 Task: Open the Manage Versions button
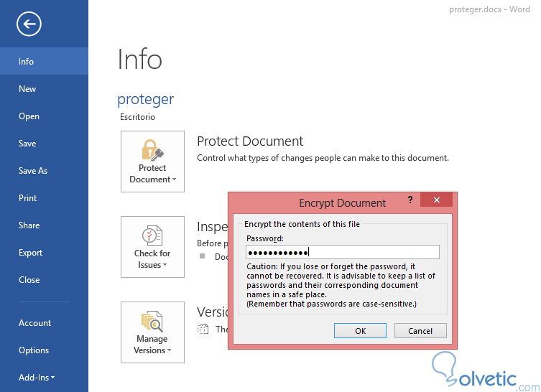click(152, 332)
